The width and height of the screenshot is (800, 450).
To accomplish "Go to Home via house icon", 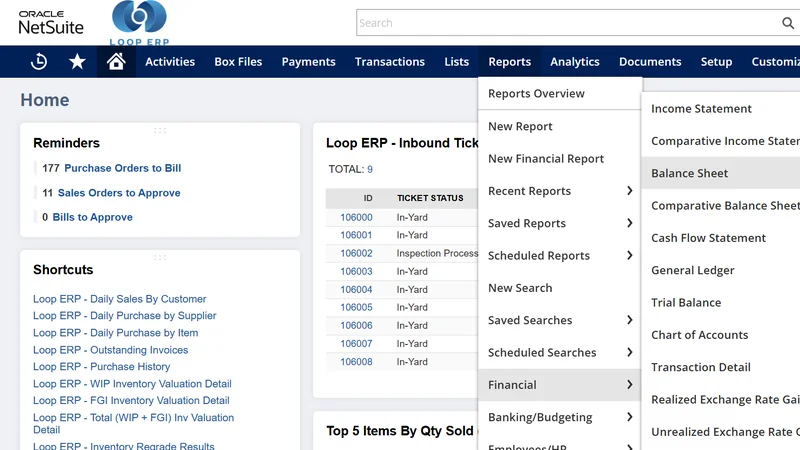I will [x=116, y=62].
